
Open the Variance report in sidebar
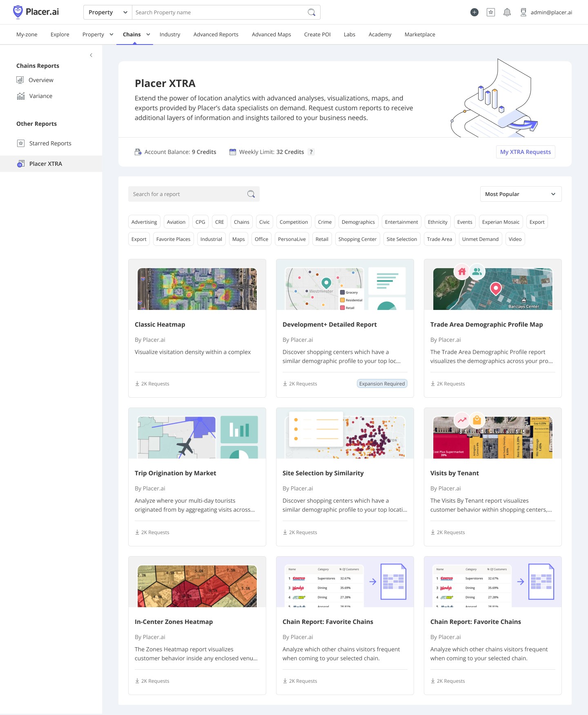[x=41, y=96]
